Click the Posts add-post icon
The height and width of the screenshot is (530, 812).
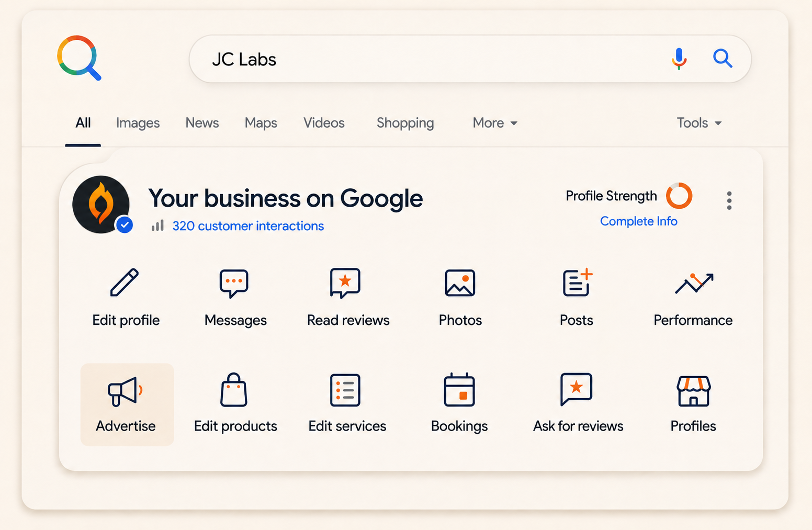tap(578, 283)
